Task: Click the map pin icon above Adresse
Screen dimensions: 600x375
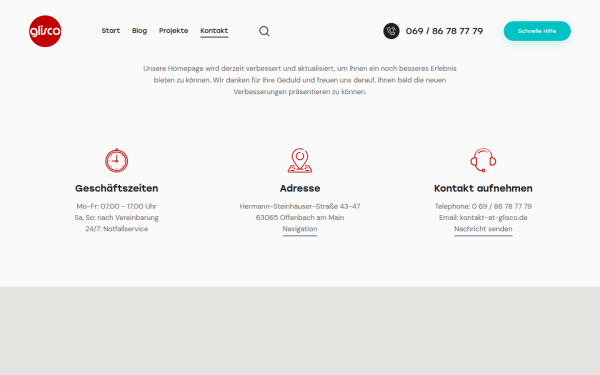Action: [300, 160]
